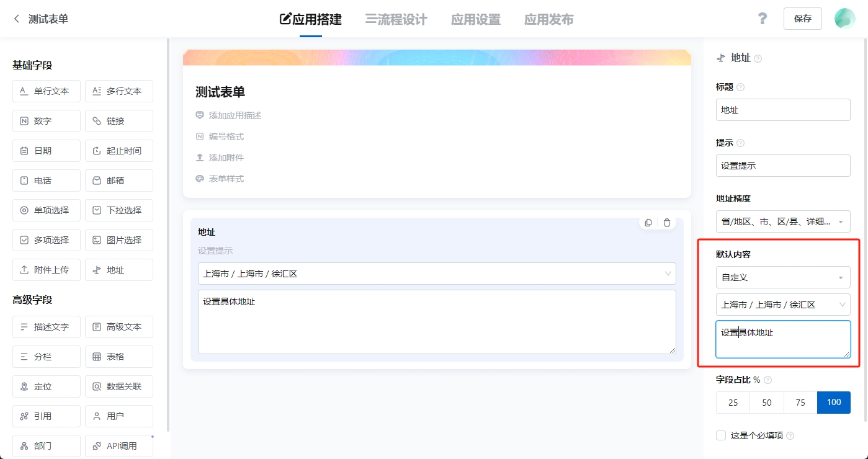
Task: Open the user avatar in top right
Action: [x=844, y=19]
